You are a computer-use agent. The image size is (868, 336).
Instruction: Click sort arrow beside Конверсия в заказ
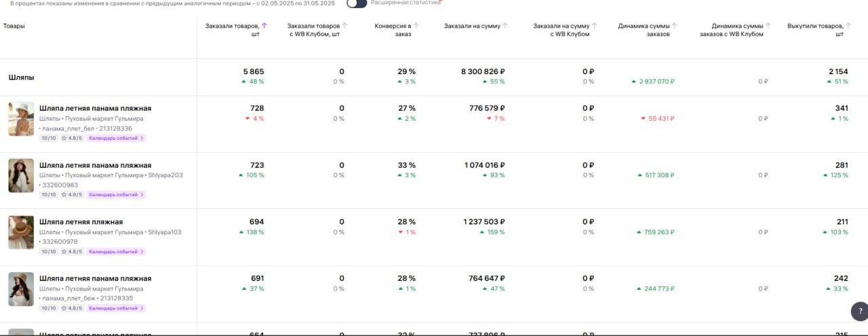416,26
